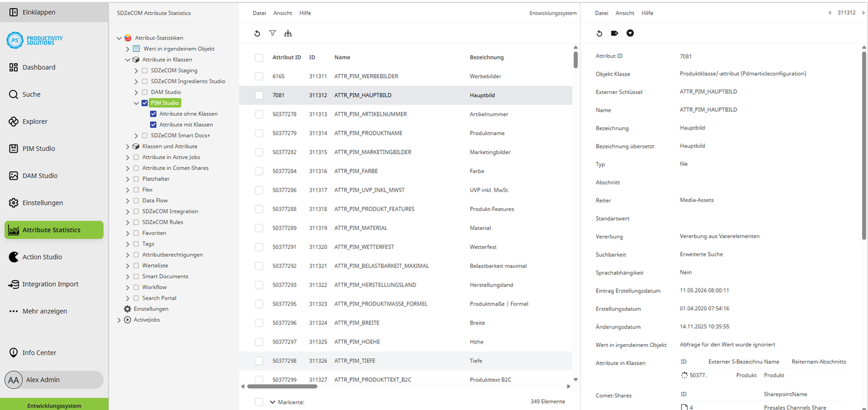868x410 pixels.
Task: Click the Attribut-Statistiken root icon
Action: (127, 38)
